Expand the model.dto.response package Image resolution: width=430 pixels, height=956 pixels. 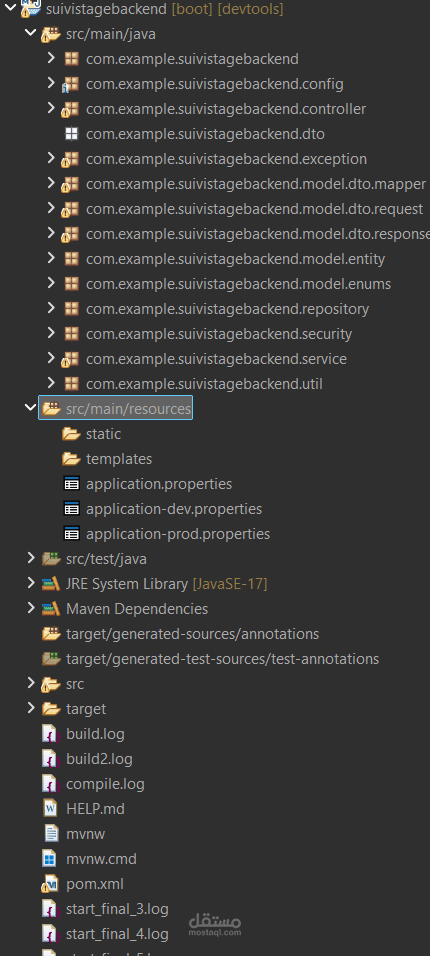pyautogui.click(x=51, y=234)
